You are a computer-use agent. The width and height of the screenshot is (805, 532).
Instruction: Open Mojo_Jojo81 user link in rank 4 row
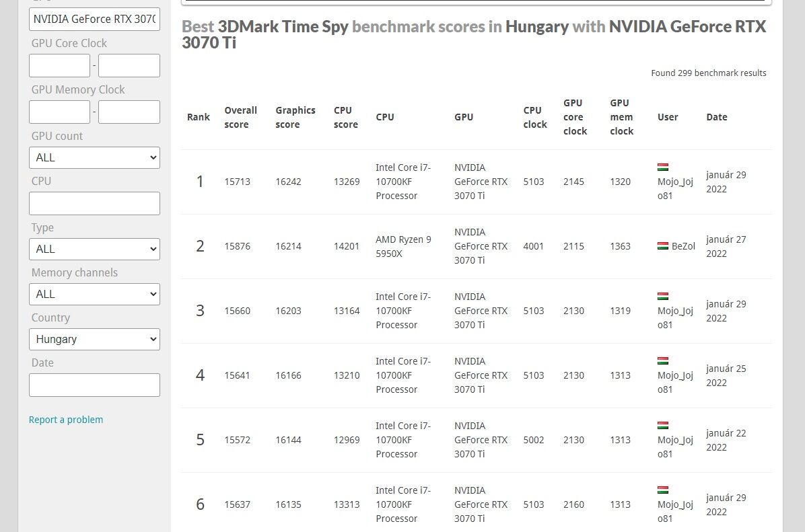[x=675, y=383]
